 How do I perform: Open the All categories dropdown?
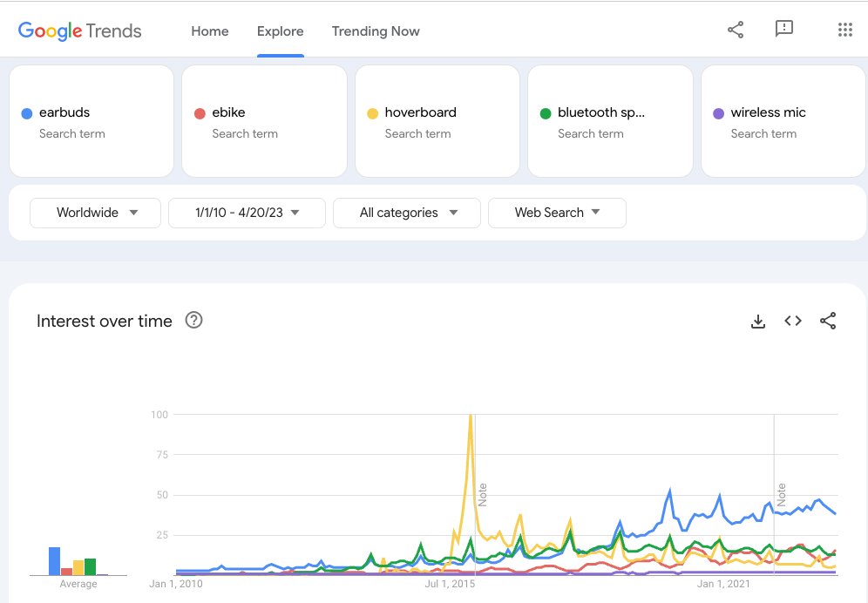coord(407,213)
